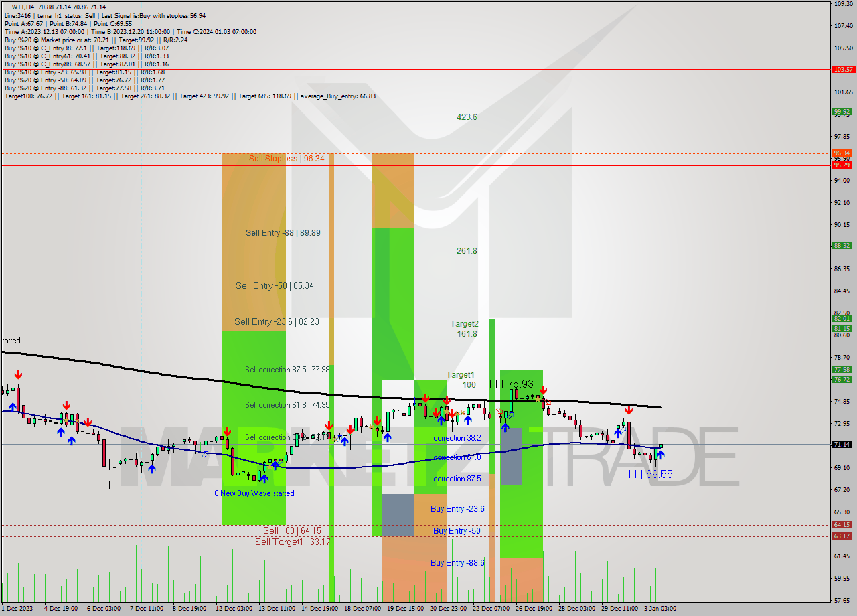The height and width of the screenshot is (616, 857).
Task: Click the '19 Dec 15:00' time axis label
Action: pyautogui.click(x=404, y=609)
